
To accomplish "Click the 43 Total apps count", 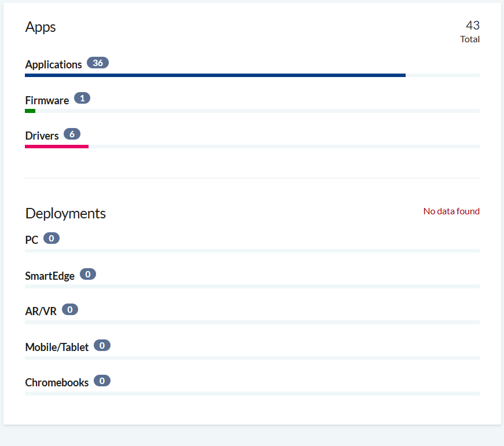I will (x=470, y=31).
